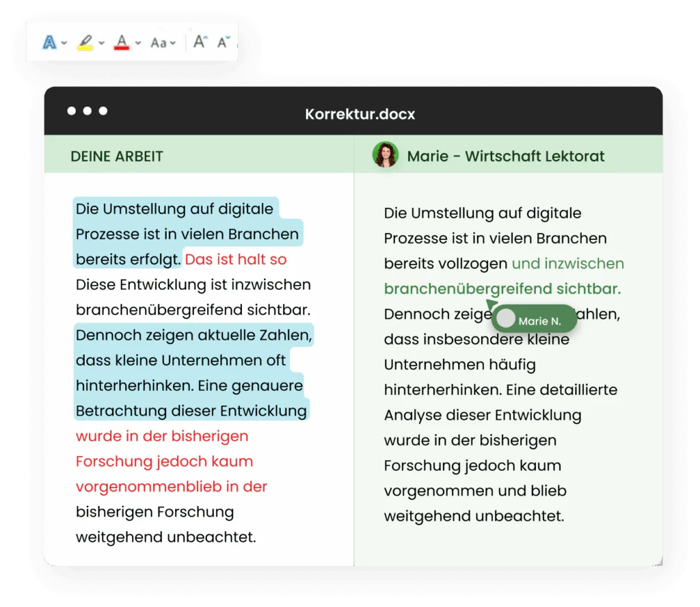This screenshot has height=607, width=700.
Task: Click highlighted line 'Dennoch zeigen aktuelle Zahlen,'
Action: (193, 336)
